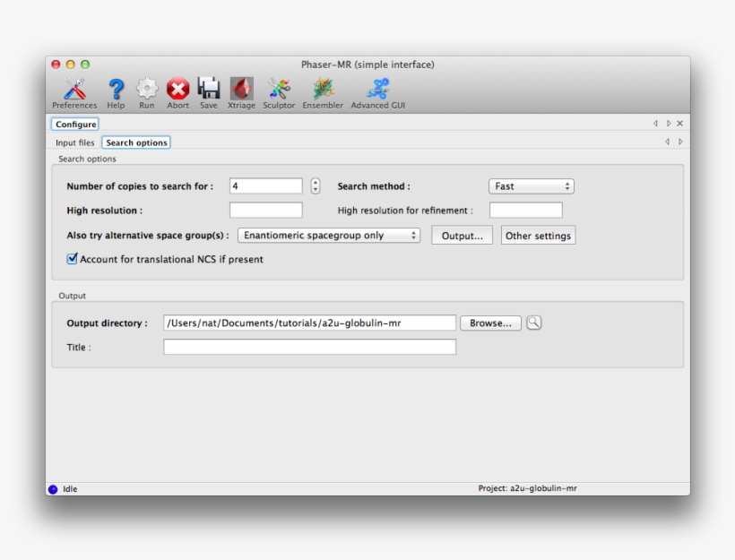Expand the alternative space group(s) dropdown

click(x=329, y=236)
